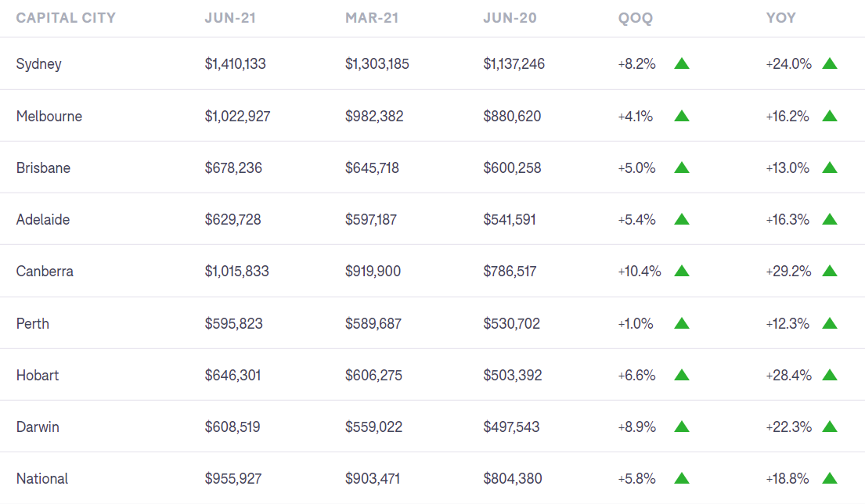Click Darwin's QoQ green arrow
865x504 pixels.
[x=681, y=427]
